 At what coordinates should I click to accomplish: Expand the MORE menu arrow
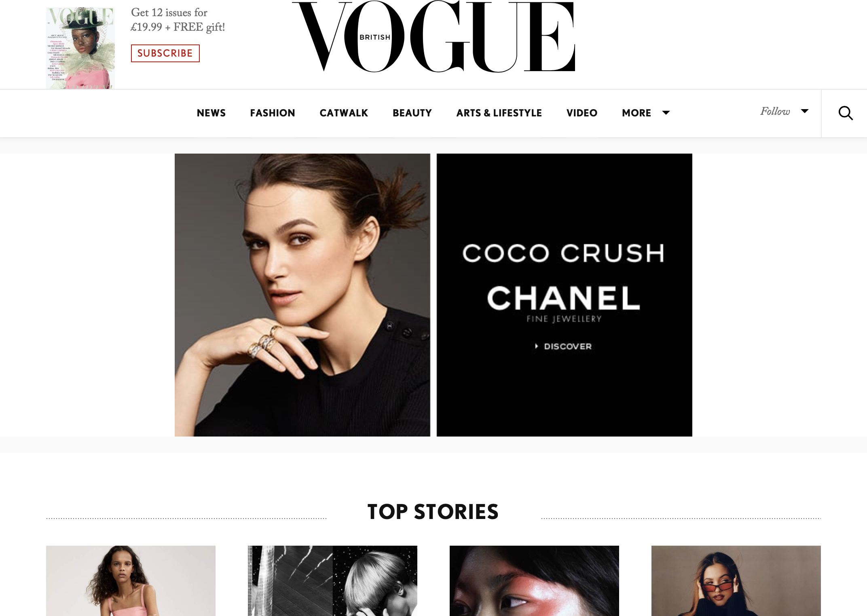666,113
